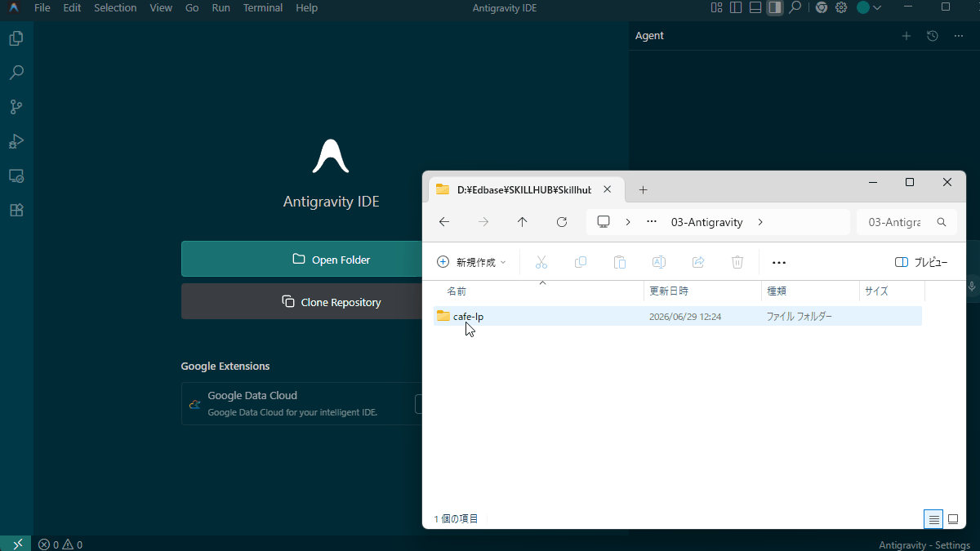The image size is (980, 551).
Task: Open the Run menu
Action: tap(220, 7)
